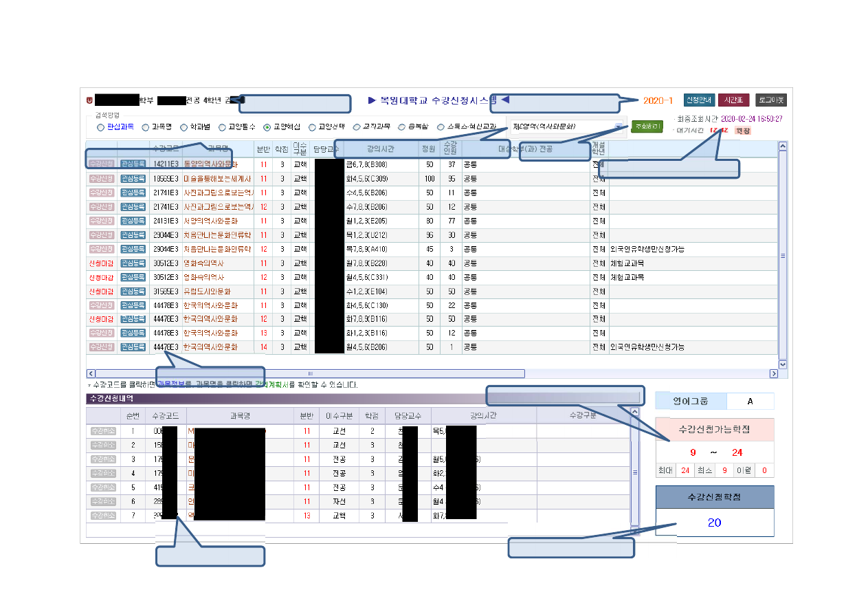Viewport: 868px width, 614px height.
Task: Click course list scroll-down arrow
Action: (782, 364)
